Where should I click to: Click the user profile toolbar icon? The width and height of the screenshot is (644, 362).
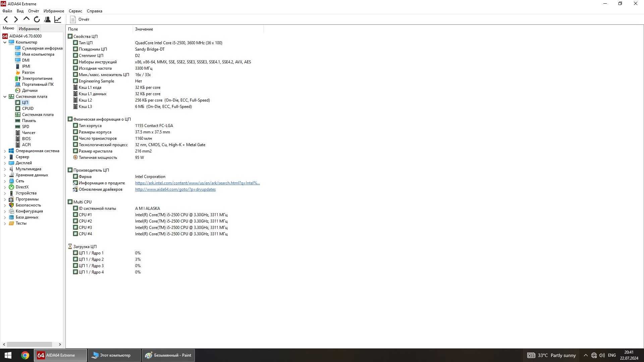pos(47,19)
